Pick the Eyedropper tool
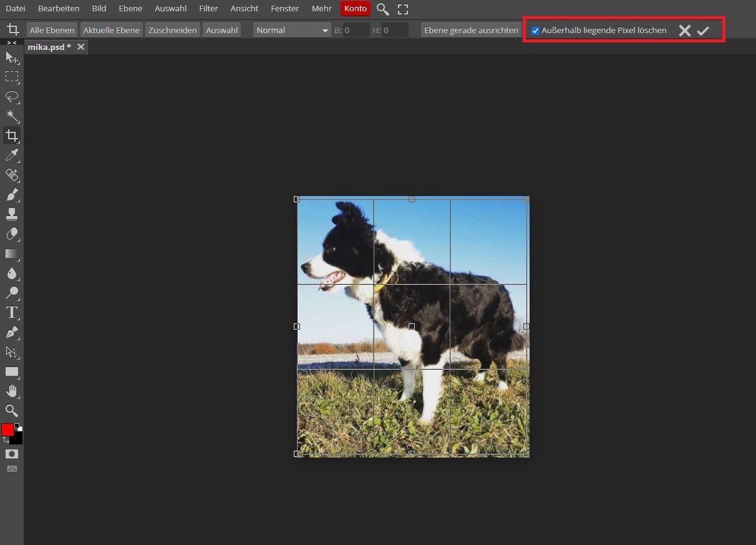This screenshot has height=545, width=756. click(x=12, y=155)
